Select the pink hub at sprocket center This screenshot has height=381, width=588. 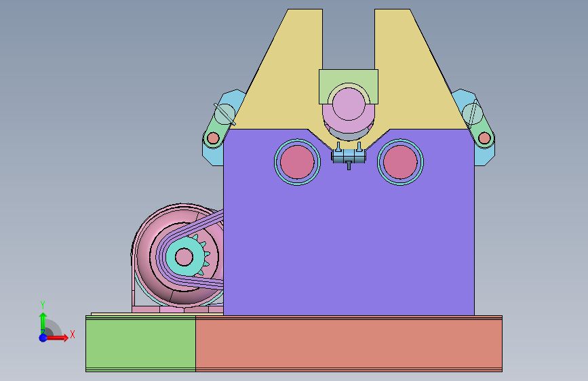184,257
